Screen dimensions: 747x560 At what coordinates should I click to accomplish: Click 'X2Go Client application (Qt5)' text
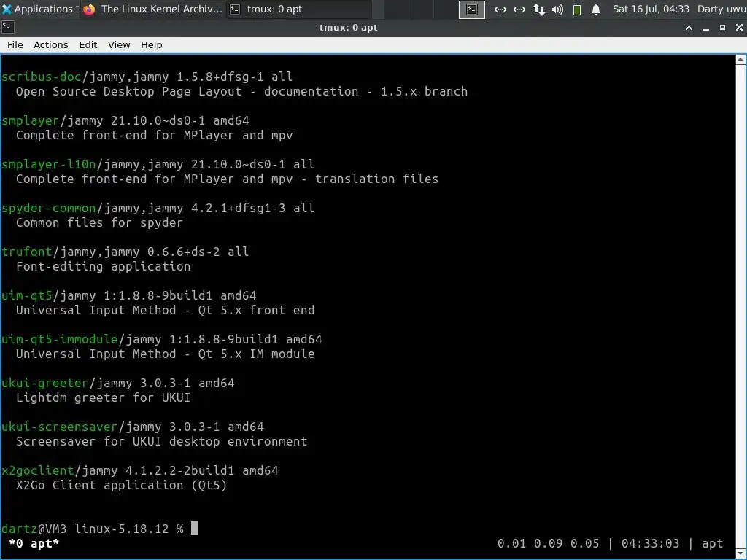point(122,485)
